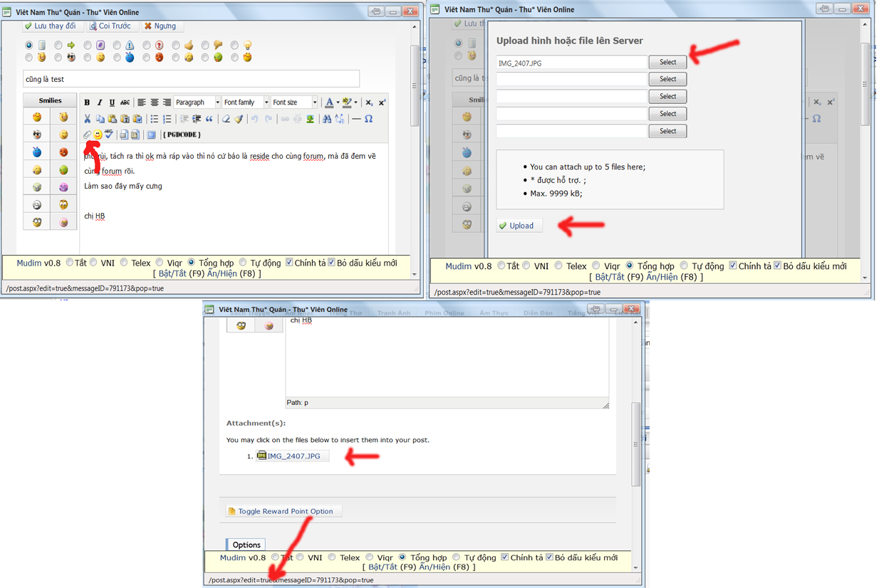Expand the text color arrow next to A
The width and height of the screenshot is (879, 588).
338,103
